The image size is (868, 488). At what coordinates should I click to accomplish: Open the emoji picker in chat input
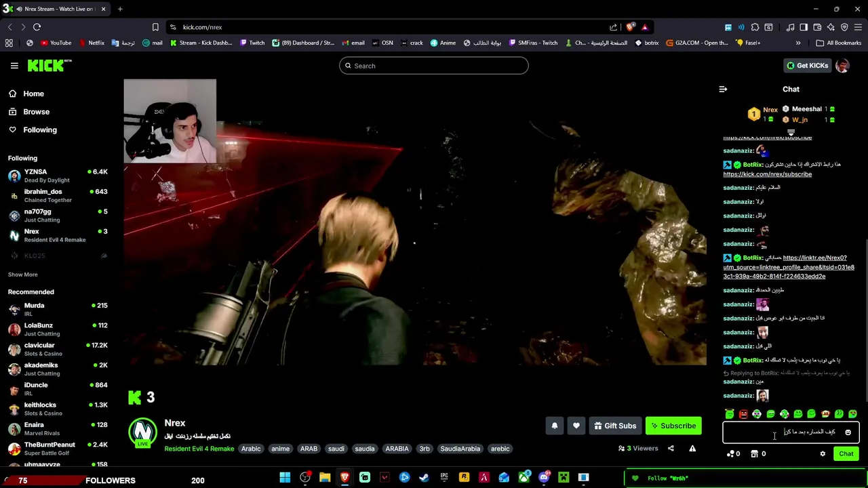click(x=848, y=432)
